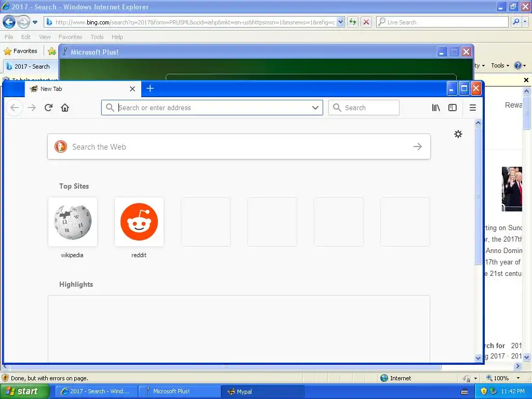532x399 pixels.
Task: Click the Internet Explorer back button
Action: pyautogui.click(x=9, y=22)
